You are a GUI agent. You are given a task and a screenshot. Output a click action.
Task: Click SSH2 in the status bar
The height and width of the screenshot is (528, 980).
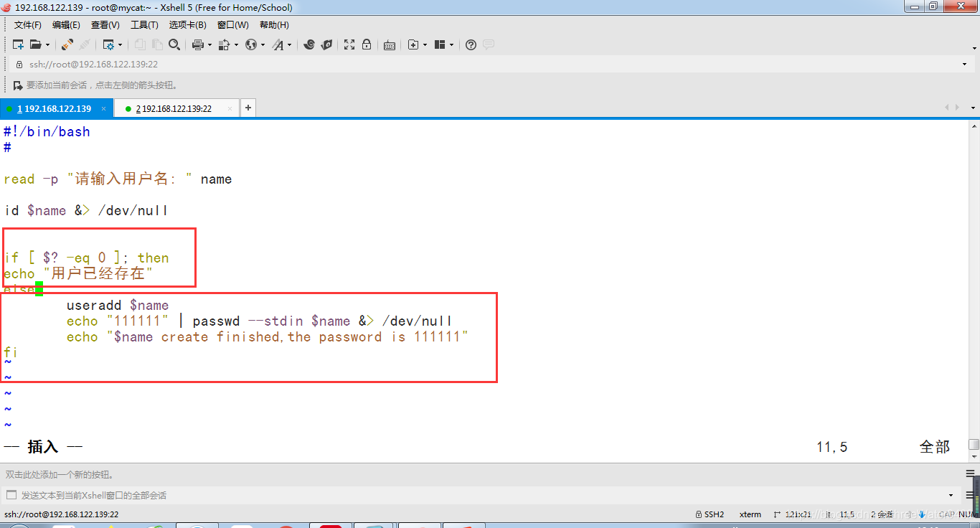tap(710, 514)
